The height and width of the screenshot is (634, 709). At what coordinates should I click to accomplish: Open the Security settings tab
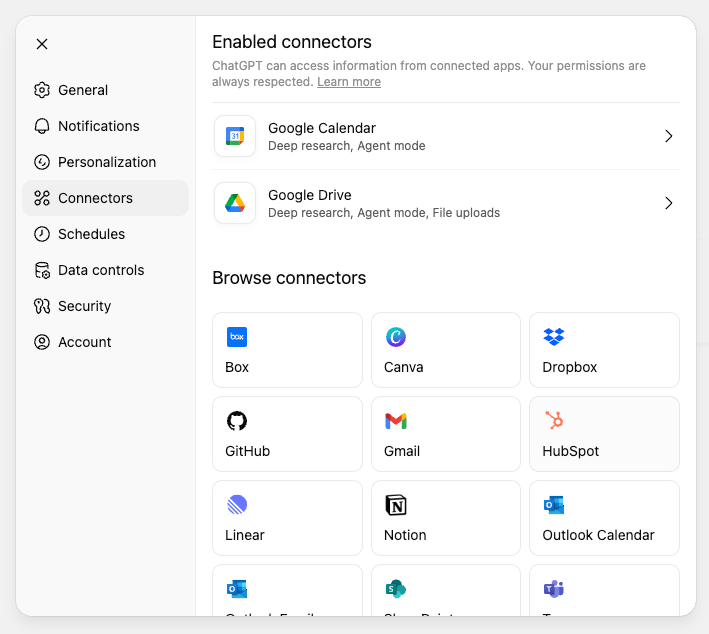[105, 306]
